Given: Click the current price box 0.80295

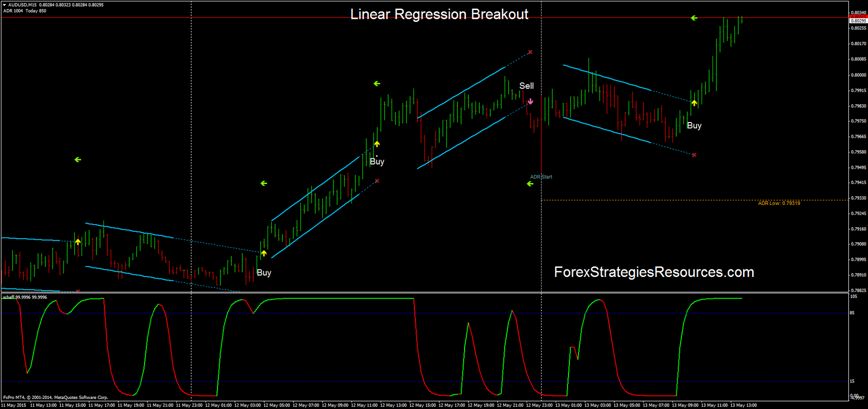Looking at the screenshot, I should [858, 20].
